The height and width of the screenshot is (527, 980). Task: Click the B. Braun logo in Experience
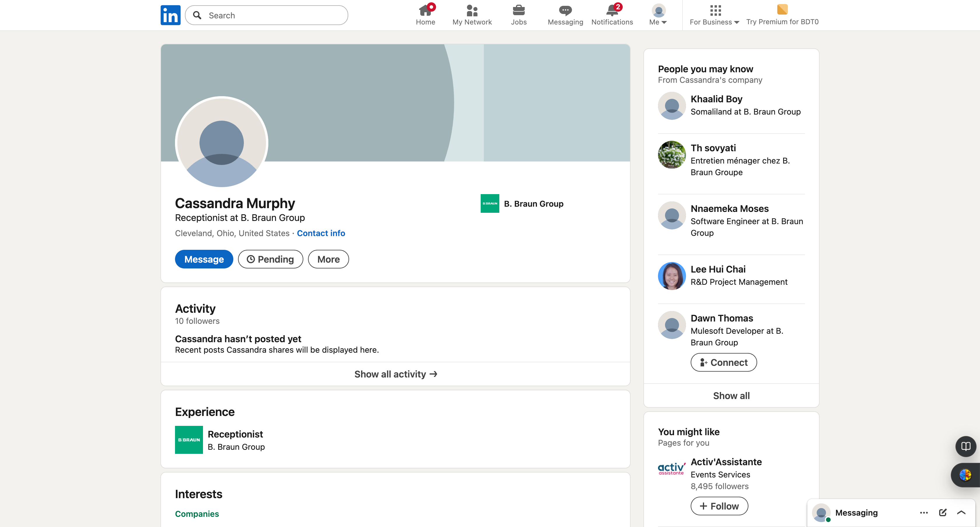tap(189, 440)
